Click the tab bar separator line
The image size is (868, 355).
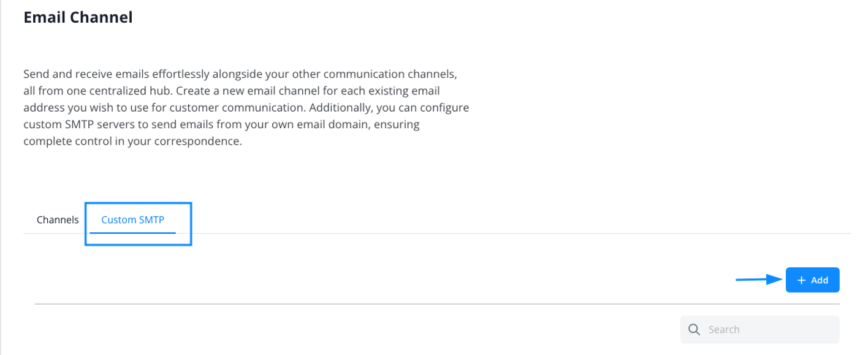(490, 234)
